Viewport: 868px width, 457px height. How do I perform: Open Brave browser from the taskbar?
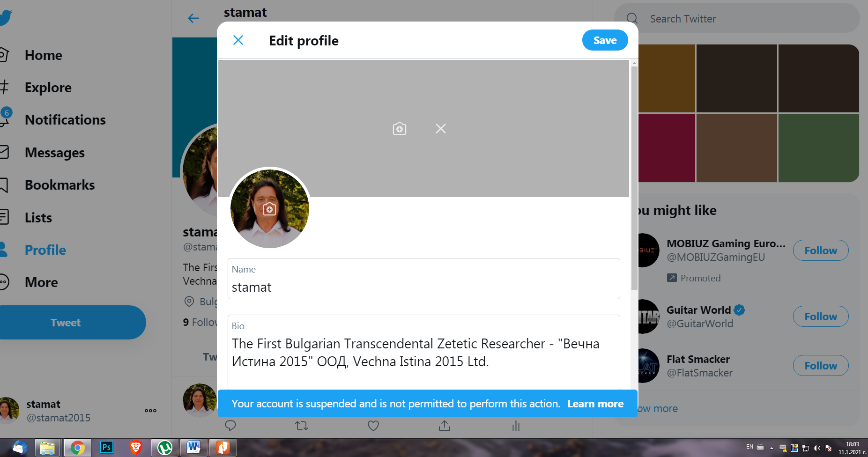136,448
